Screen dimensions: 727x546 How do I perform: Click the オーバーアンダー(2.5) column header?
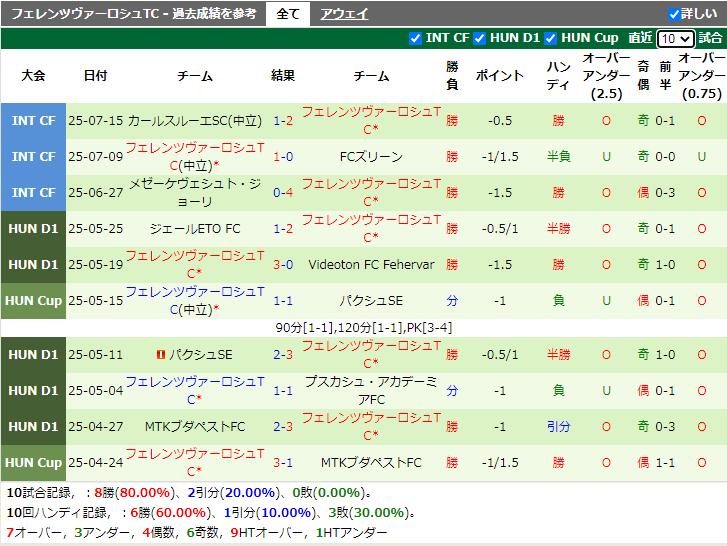click(606, 76)
